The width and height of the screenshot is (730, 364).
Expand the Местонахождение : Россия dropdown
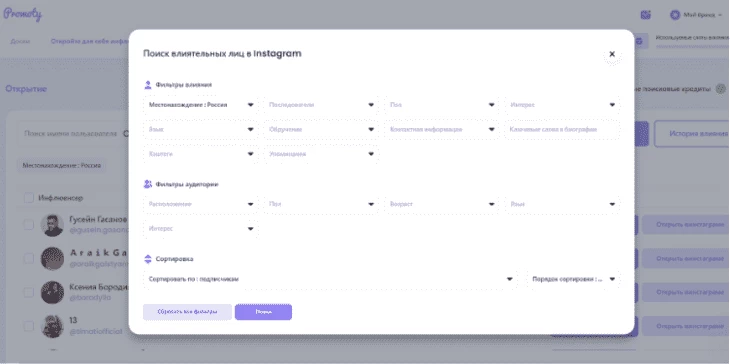(x=201, y=105)
